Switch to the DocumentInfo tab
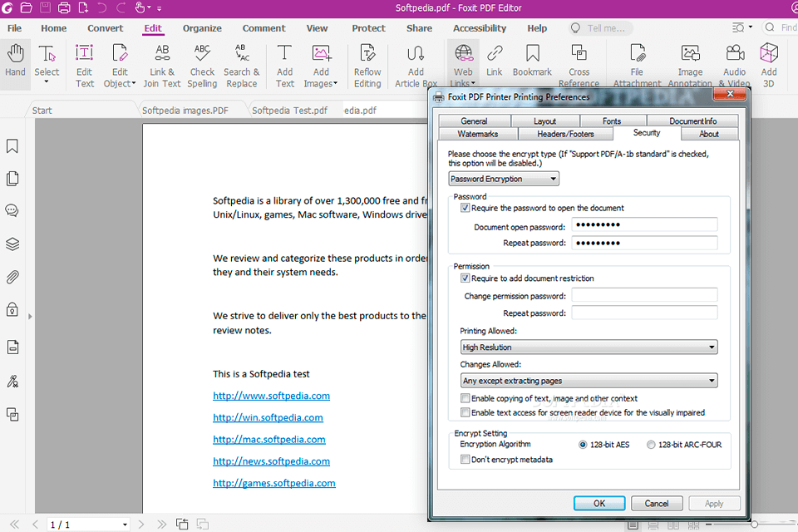Viewport: 798px width, 532px height. pos(692,121)
